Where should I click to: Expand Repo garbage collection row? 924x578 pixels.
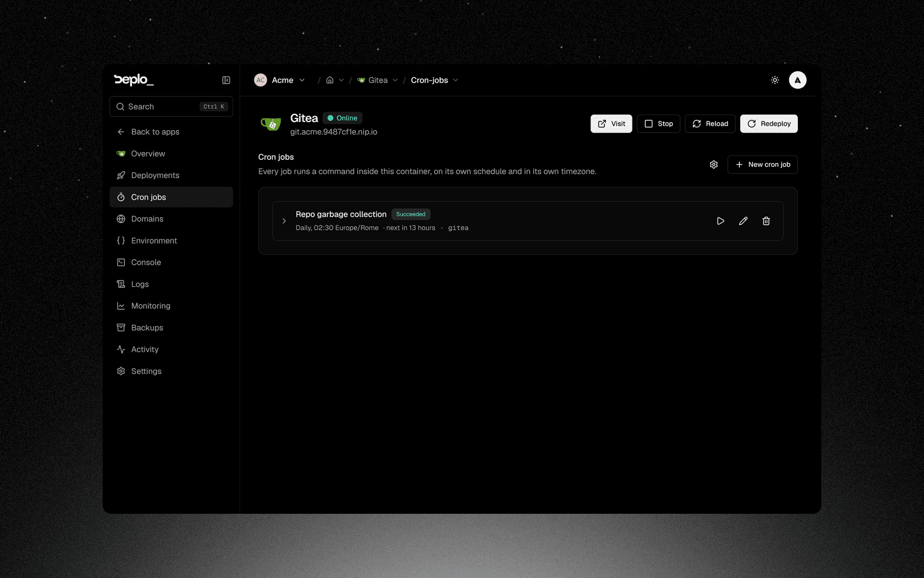point(284,221)
